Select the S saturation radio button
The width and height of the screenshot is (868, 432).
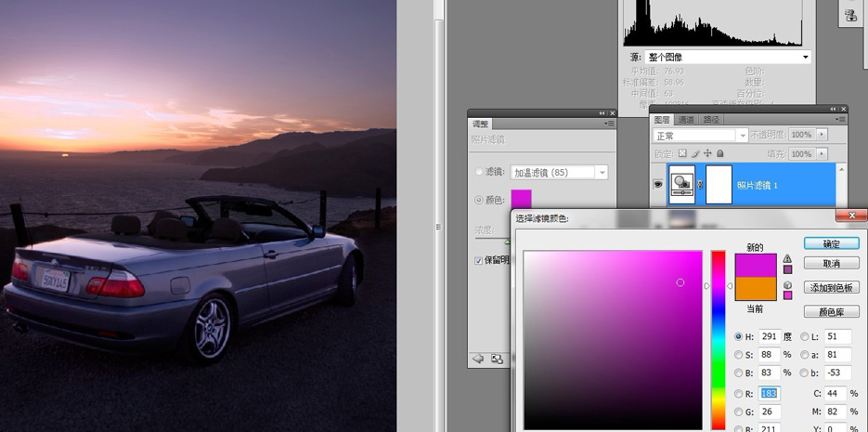[x=738, y=355]
